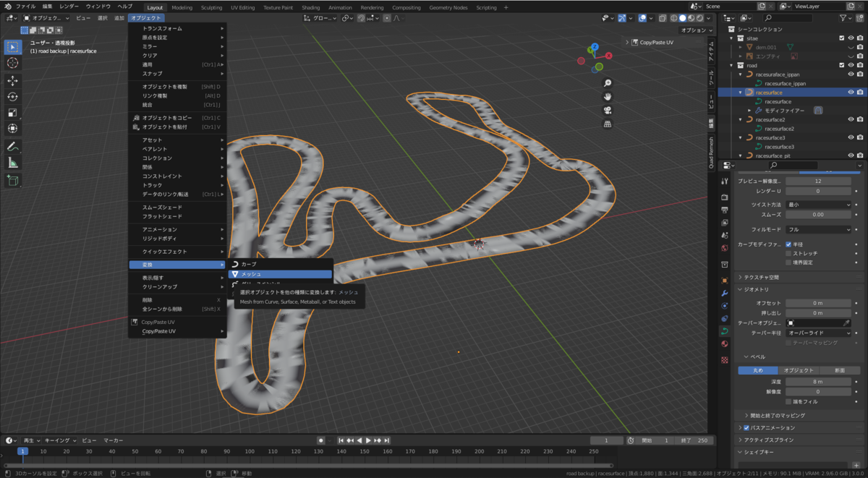Hide racesurface2 with its eye icon
868x478 pixels.
coord(851,119)
